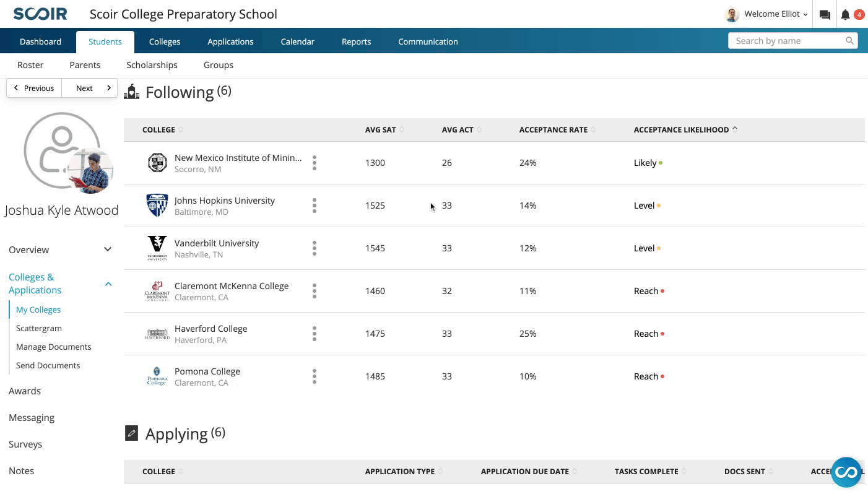Click the Scoir logo
The image size is (868, 494).
click(x=40, y=14)
